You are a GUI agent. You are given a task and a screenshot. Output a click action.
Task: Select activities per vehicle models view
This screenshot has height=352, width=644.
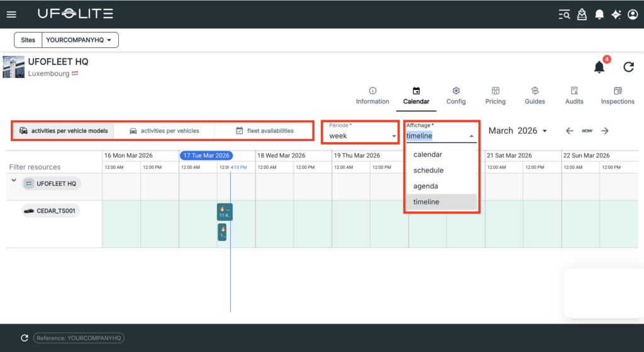(x=63, y=131)
